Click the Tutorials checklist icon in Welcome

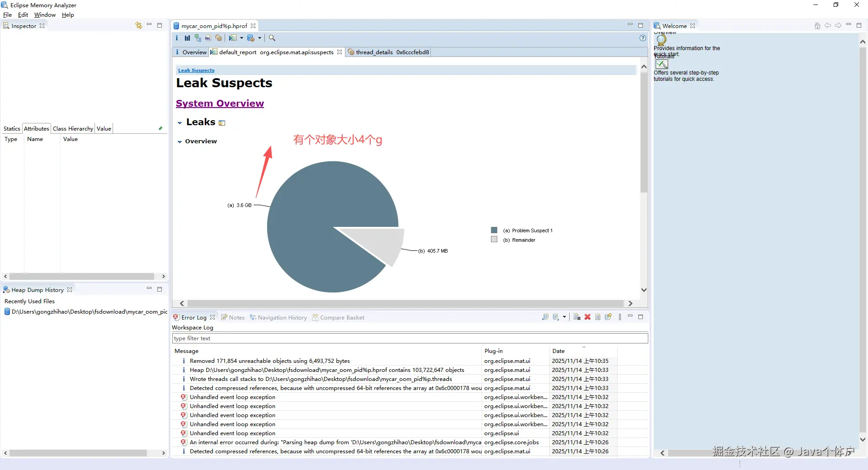tap(662, 64)
